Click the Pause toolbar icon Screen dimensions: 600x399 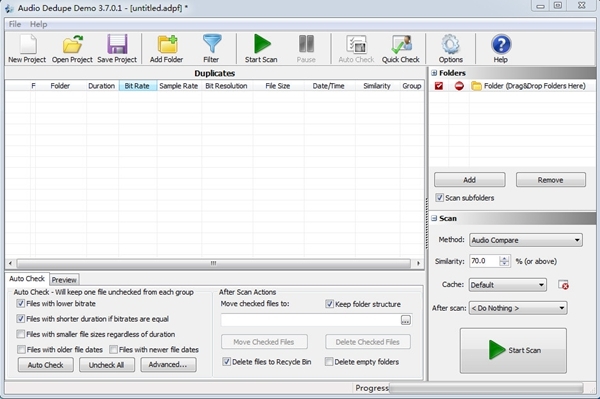tap(306, 49)
